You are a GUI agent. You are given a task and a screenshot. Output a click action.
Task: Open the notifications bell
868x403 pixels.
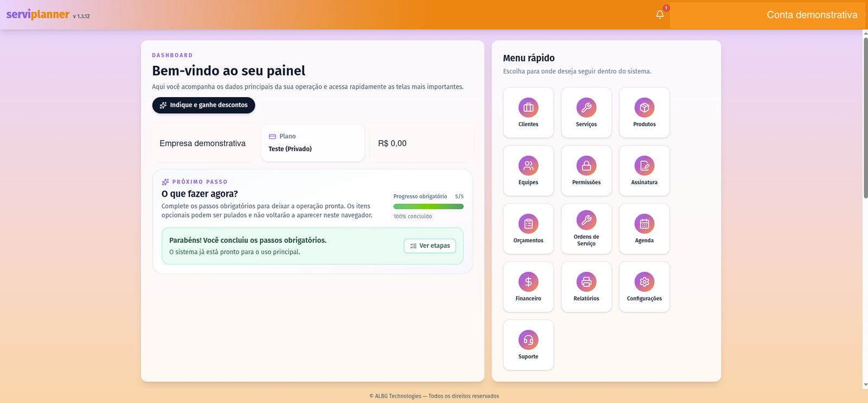[660, 15]
